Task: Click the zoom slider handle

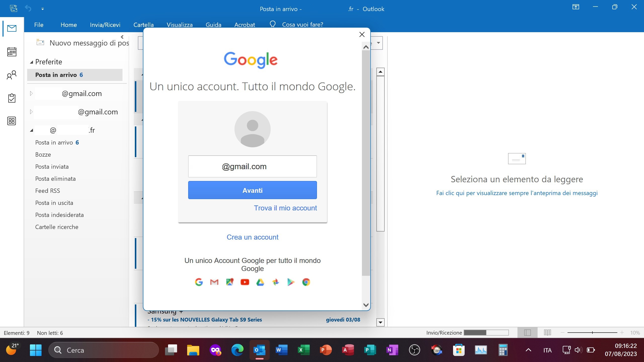Action: [592, 333]
